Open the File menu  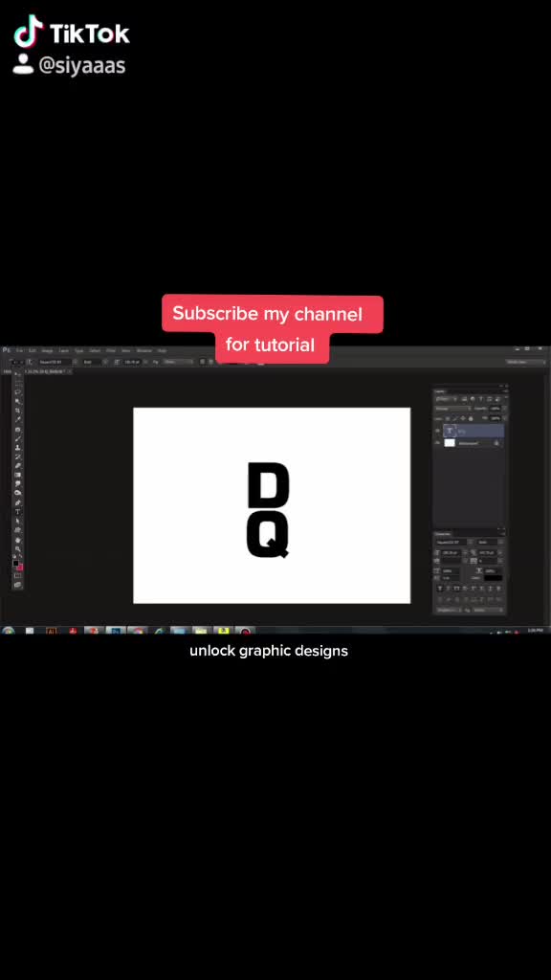(x=19, y=350)
